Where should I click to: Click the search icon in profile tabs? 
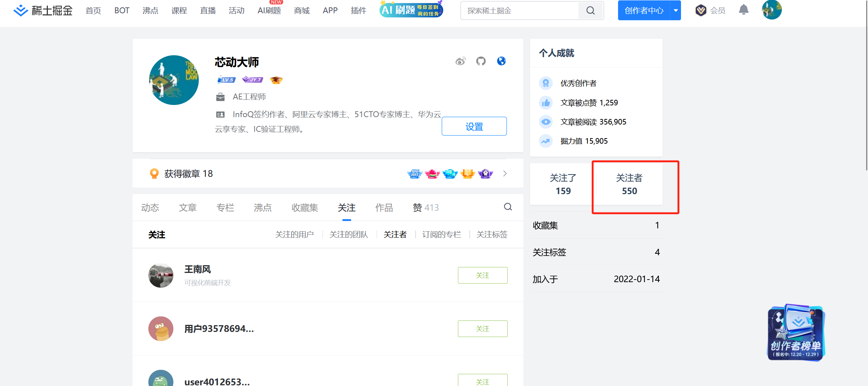click(x=508, y=207)
